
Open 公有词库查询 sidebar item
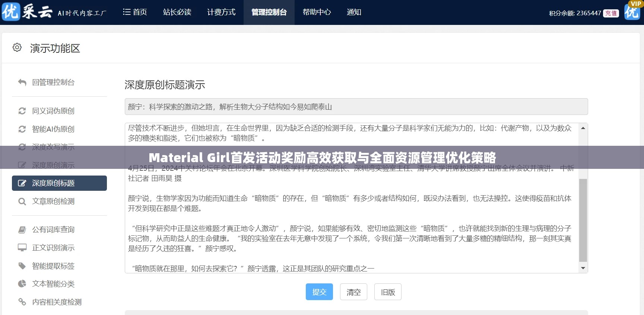tap(53, 230)
